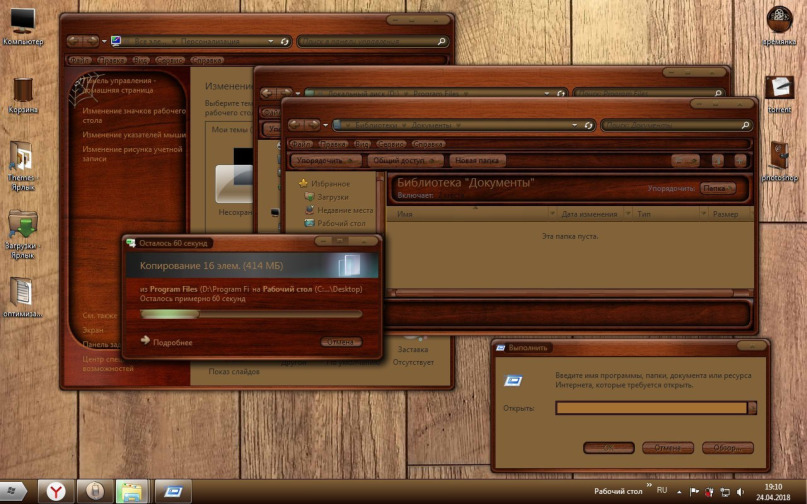Open the Упорядочить toolbar dropdown
807x504 pixels.
tap(326, 161)
